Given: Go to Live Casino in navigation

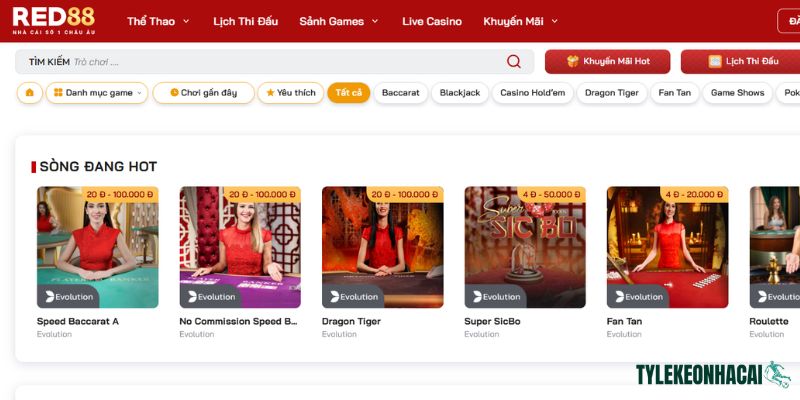Looking at the screenshot, I should pyautogui.click(x=432, y=21).
